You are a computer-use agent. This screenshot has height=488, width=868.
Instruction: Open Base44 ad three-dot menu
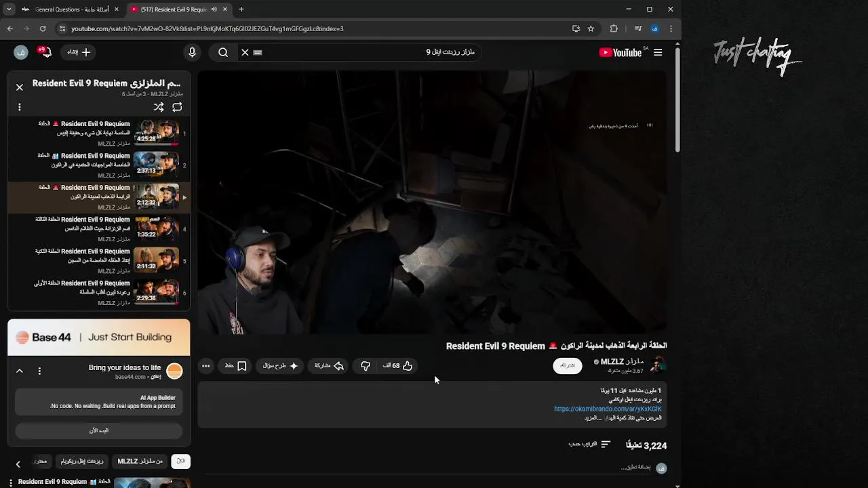39,371
